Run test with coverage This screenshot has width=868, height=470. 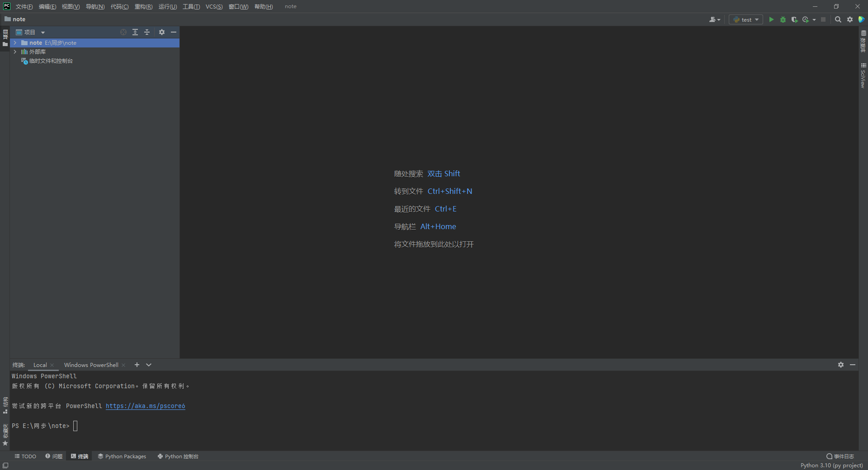click(794, 19)
